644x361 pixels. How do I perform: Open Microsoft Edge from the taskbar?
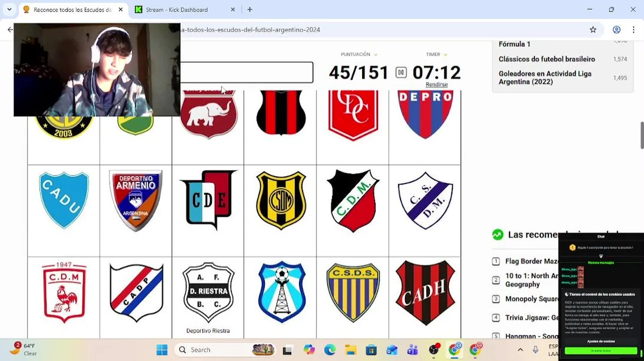point(330,350)
